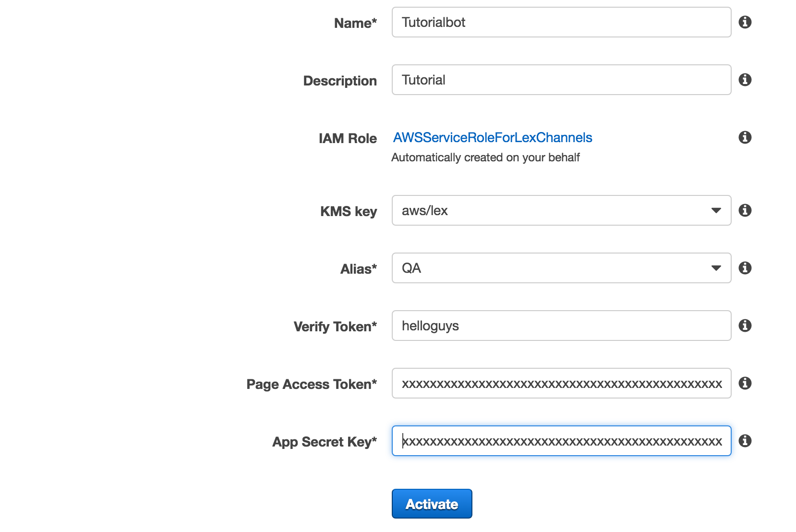Show info for KMS key
This screenshot has width=796, height=532.
point(745,210)
